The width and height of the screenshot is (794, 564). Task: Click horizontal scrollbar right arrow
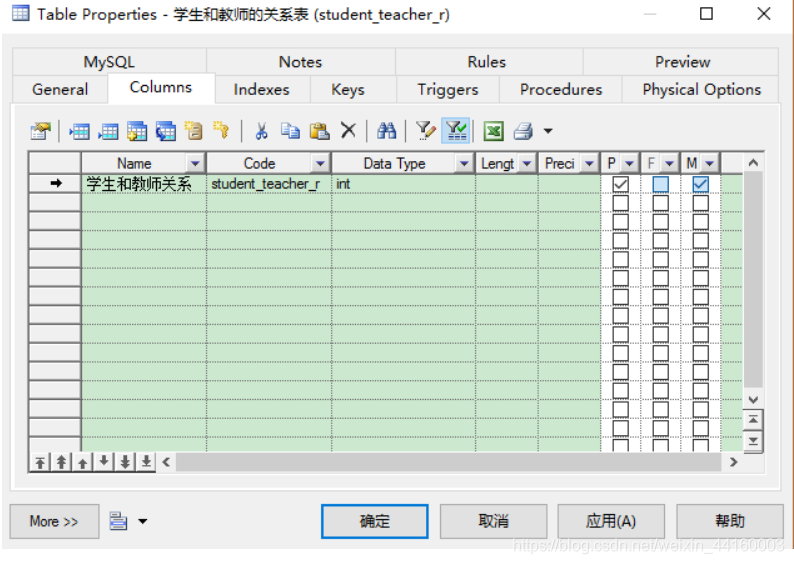733,462
